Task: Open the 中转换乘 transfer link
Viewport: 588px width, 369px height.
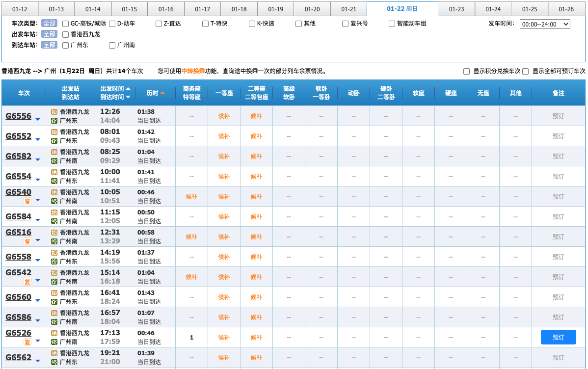Action: pyautogui.click(x=193, y=71)
